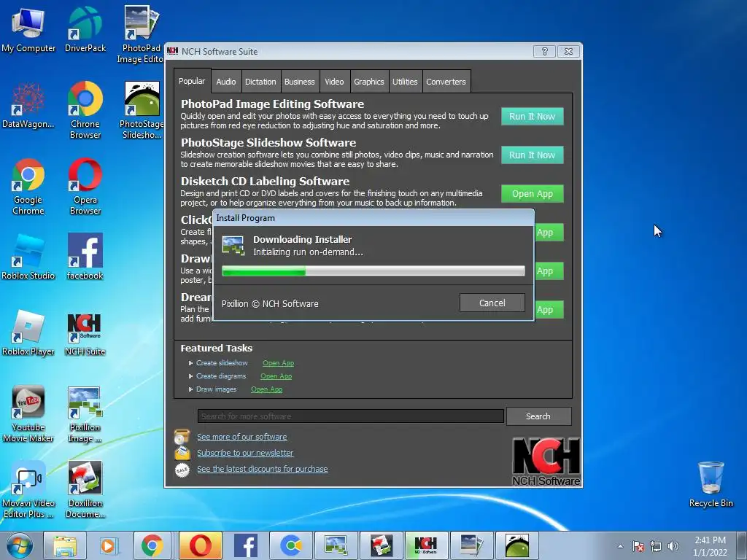This screenshot has height=560, width=747.
Task: Open facebook desktop shortcut
Action: click(x=85, y=257)
